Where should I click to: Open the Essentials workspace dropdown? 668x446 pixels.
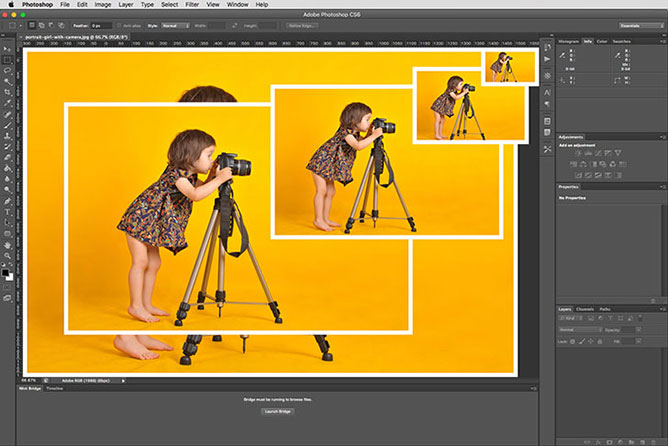pos(641,26)
